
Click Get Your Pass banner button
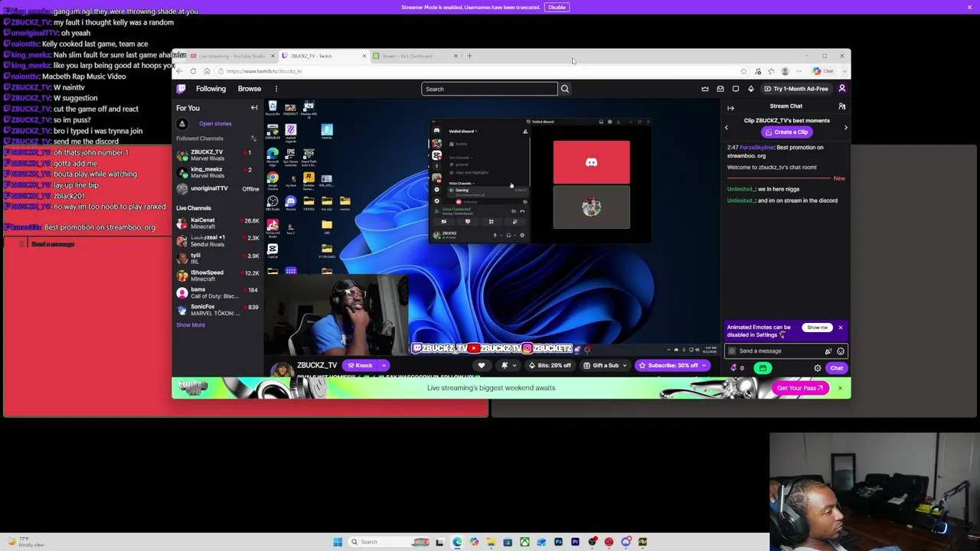tap(799, 388)
